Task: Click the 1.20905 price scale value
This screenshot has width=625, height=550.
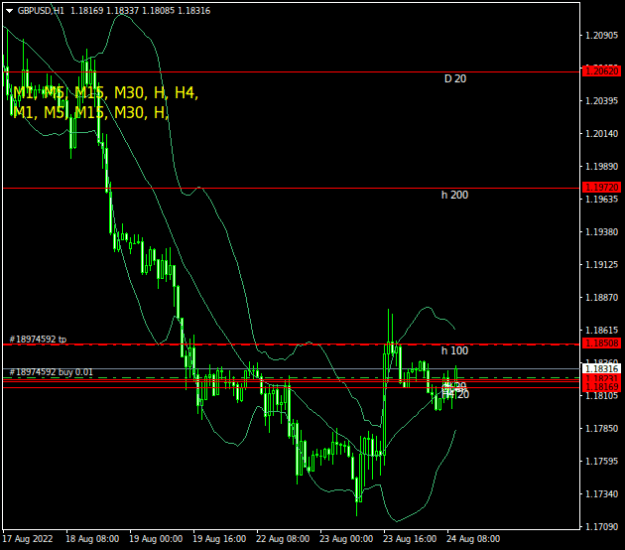Action: click(601, 36)
